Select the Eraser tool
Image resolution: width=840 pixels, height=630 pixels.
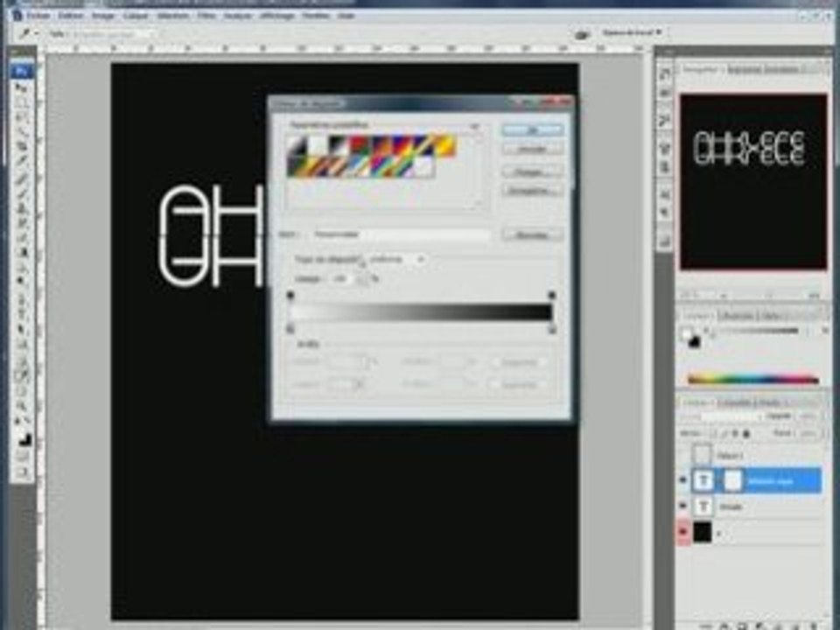[23, 236]
